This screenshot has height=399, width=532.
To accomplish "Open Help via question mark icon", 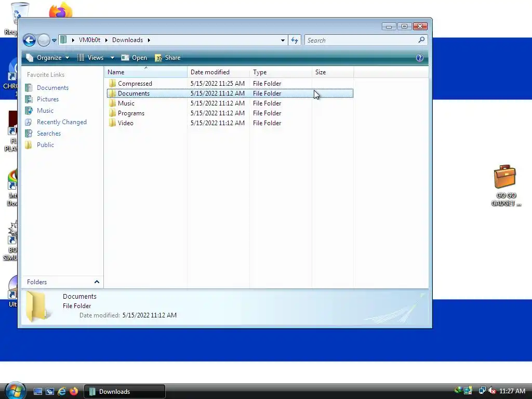I will click(420, 58).
